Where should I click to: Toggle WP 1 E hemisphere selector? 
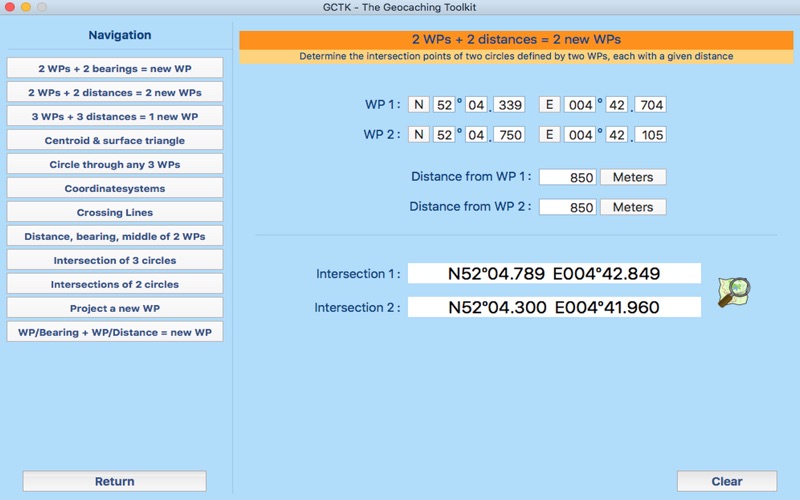click(x=549, y=105)
